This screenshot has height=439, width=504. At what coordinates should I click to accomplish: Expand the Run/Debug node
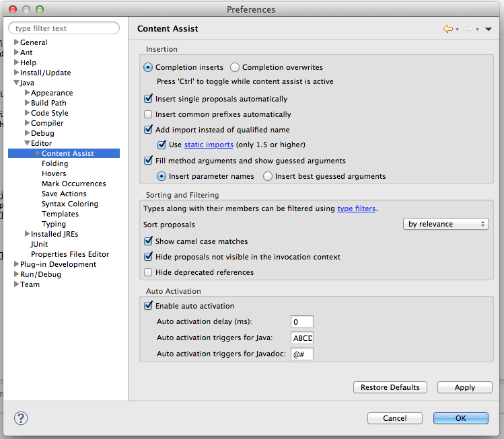coord(16,274)
